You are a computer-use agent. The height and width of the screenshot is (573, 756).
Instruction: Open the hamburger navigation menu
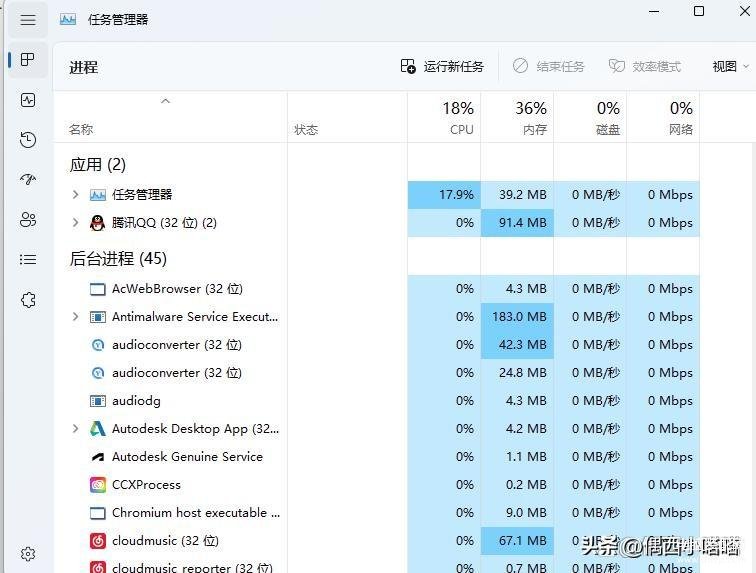click(28, 20)
